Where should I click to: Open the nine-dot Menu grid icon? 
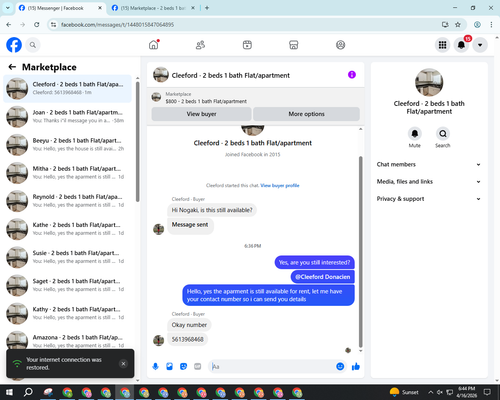[x=442, y=45]
